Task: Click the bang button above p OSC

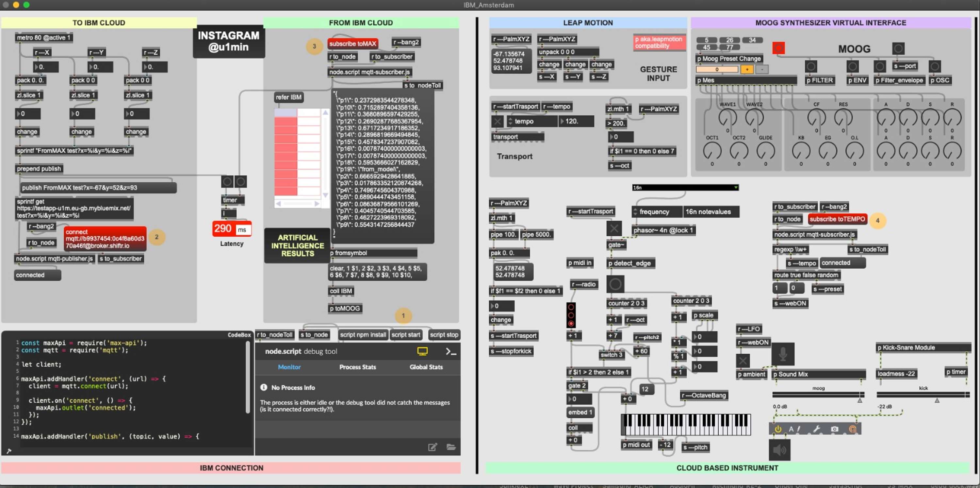Action: coord(935,67)
